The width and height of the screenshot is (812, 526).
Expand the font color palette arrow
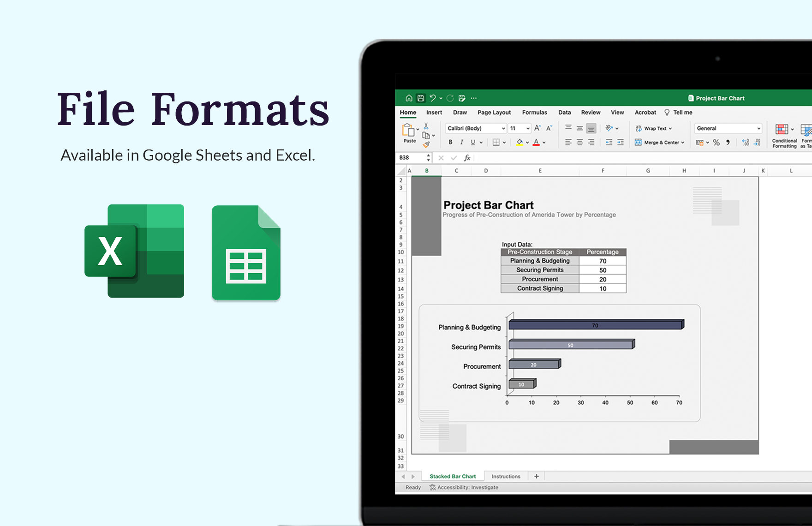pos(544,143)
